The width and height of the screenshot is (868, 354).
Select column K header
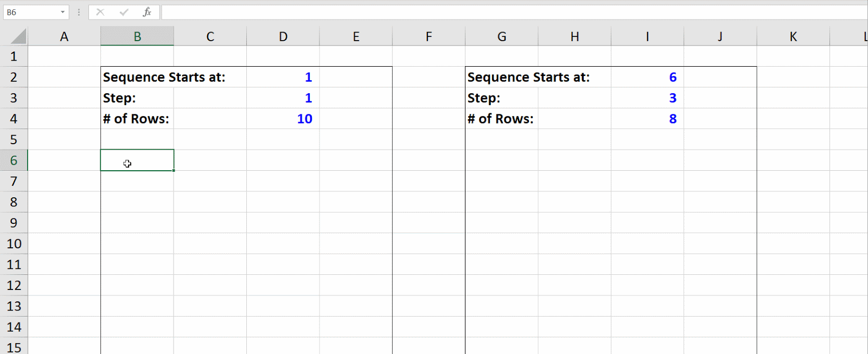pyautogui.click(x=793, y=37)
